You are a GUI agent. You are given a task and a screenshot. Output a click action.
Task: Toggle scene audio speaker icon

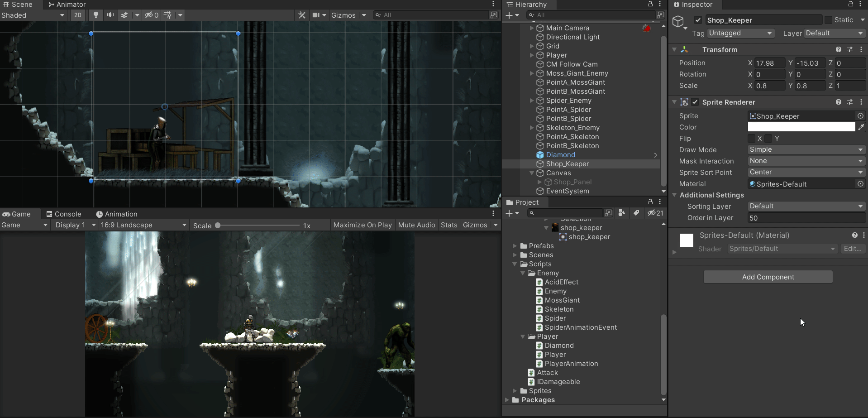point(110,15)
